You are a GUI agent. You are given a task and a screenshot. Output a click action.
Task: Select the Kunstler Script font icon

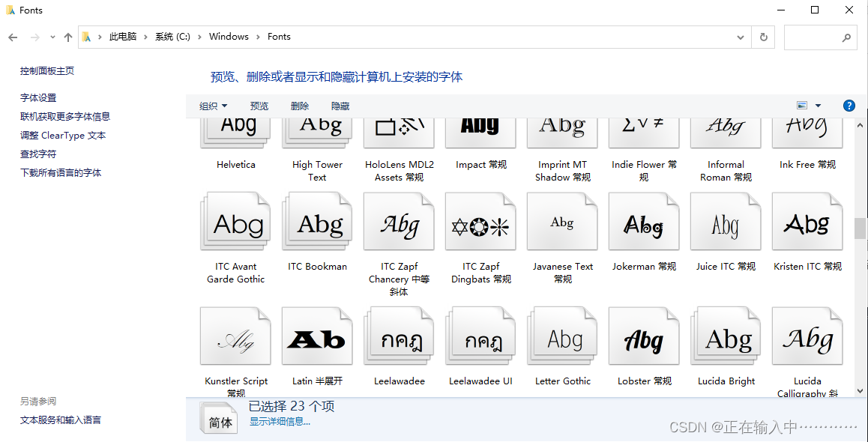coord(235,336)
